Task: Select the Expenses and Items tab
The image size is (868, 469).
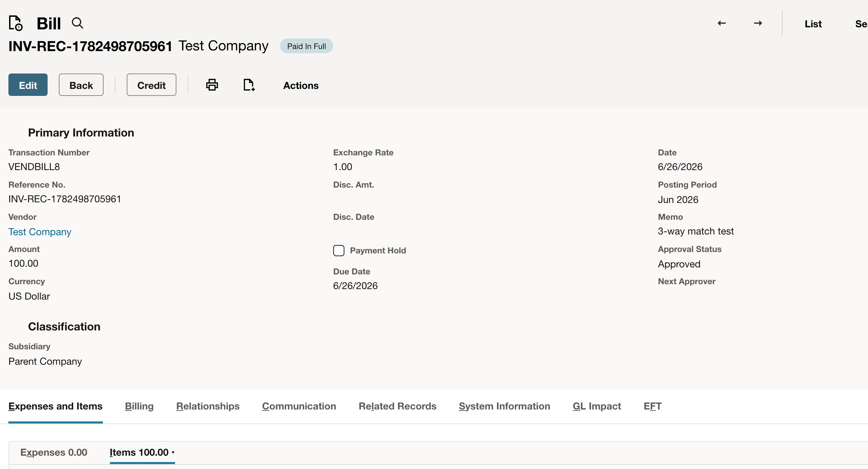Action: click(x=55, y=406)
